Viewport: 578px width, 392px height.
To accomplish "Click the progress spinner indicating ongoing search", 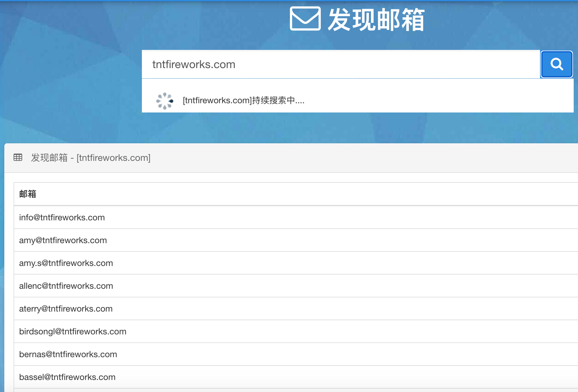I will tap(165, 100).
